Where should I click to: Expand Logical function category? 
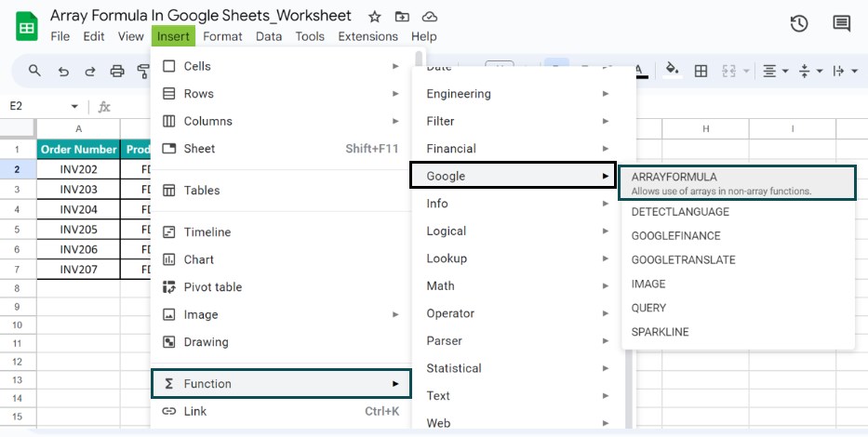coord(517,231)
